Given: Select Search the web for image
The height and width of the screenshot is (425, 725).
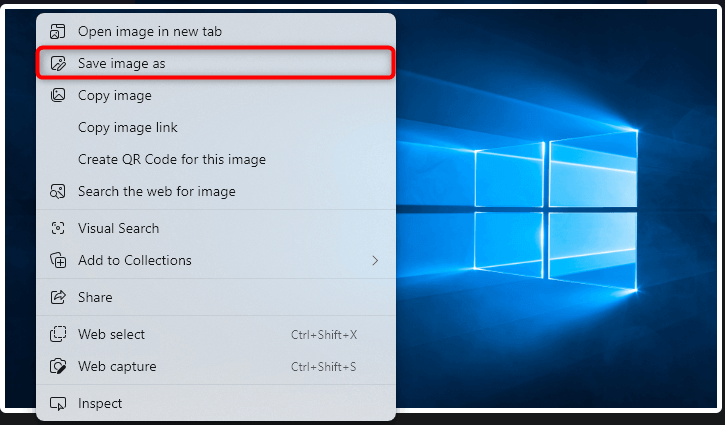Looking at the screenshot, I should point(216,191).
